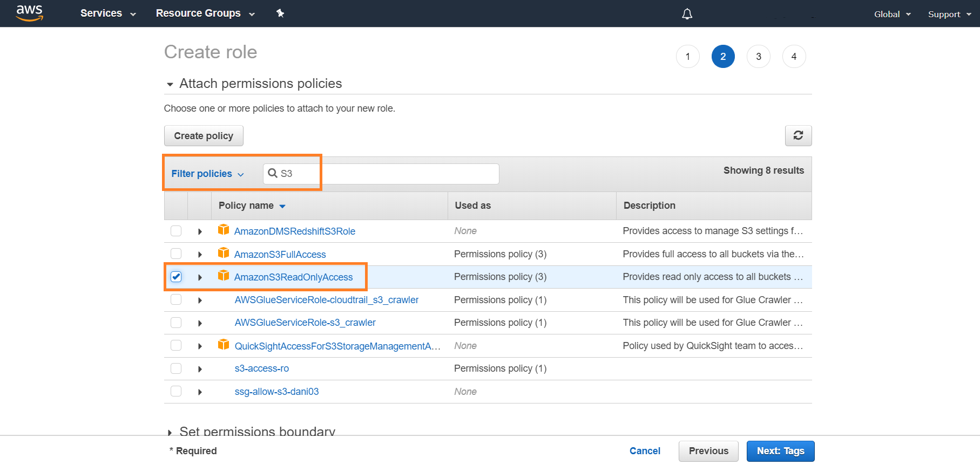Click the AmazonS3FullAccess policy box icon
980x465 pixels.
224,253
